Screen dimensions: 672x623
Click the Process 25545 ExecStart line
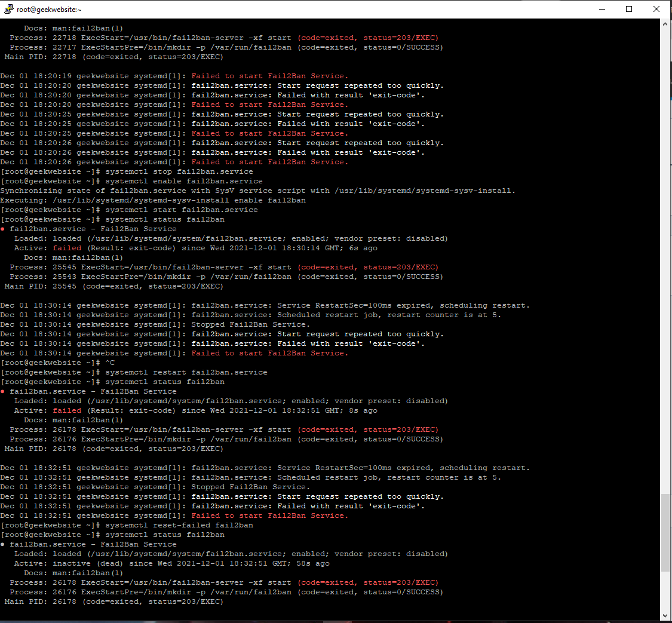(x=224, y=267)
